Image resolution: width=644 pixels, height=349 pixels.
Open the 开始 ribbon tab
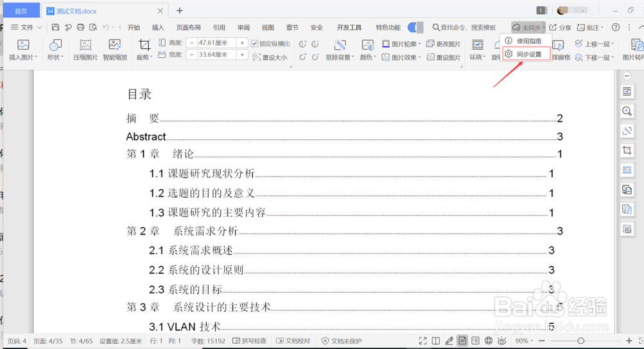[x=133, y=28]
